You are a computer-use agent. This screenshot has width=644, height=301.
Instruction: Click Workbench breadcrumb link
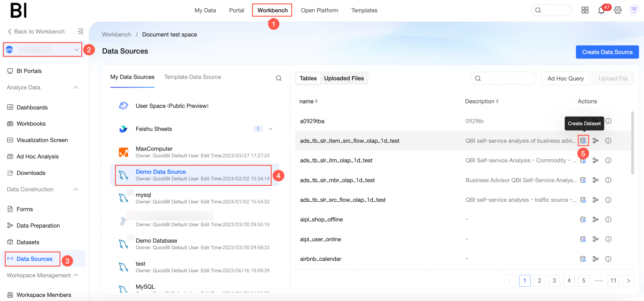pos(117,34)
